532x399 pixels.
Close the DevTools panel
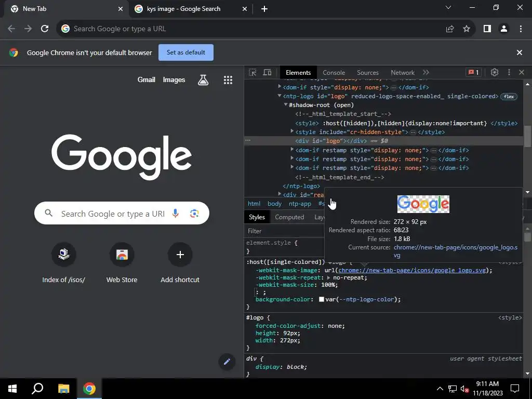pos(522,72)
